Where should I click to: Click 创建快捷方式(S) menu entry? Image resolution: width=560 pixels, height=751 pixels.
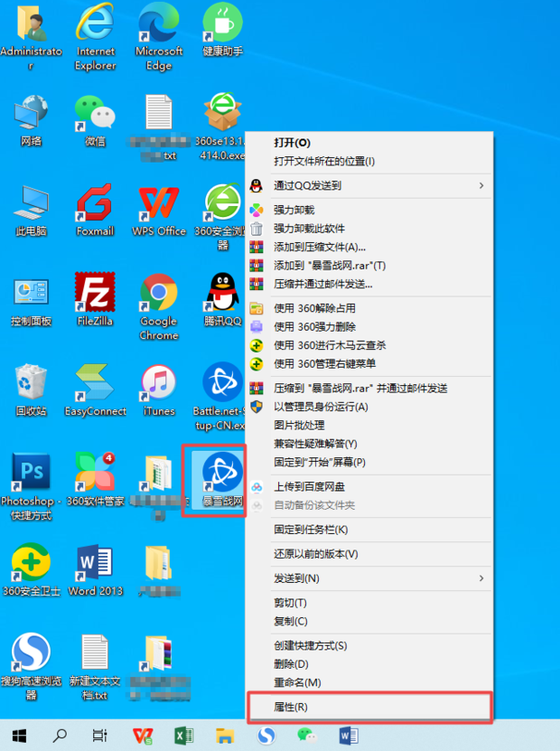click(x=369, y=645)
